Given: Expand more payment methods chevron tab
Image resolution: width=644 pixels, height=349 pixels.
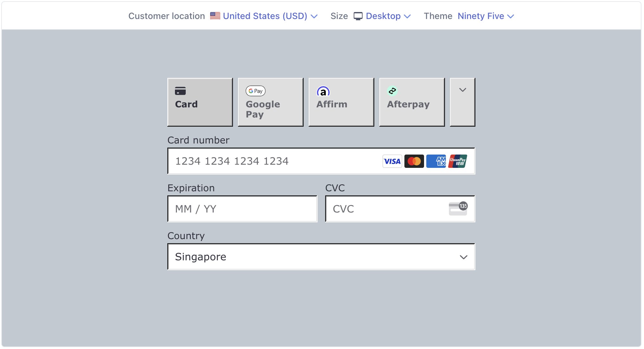Looking at the screenshot, I should pyautogui.click(x=463, y=102).
